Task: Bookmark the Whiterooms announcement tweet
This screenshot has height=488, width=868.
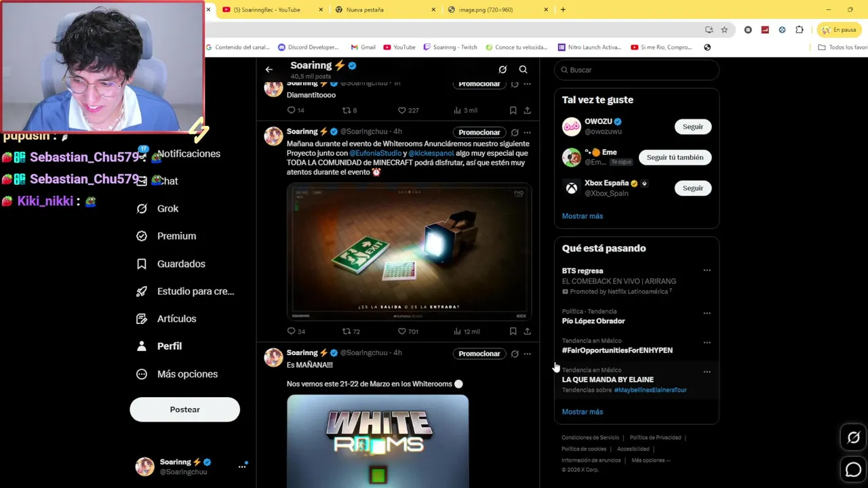Action: click(513, 331)
